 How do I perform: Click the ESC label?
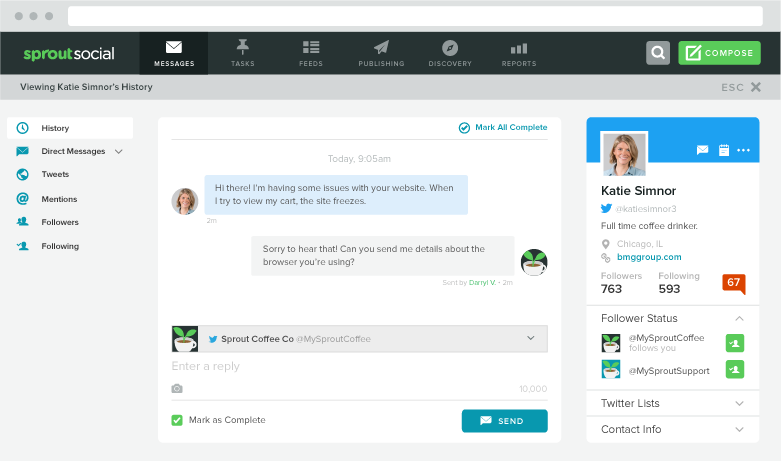pyautogui.click(x=732, y=88)
